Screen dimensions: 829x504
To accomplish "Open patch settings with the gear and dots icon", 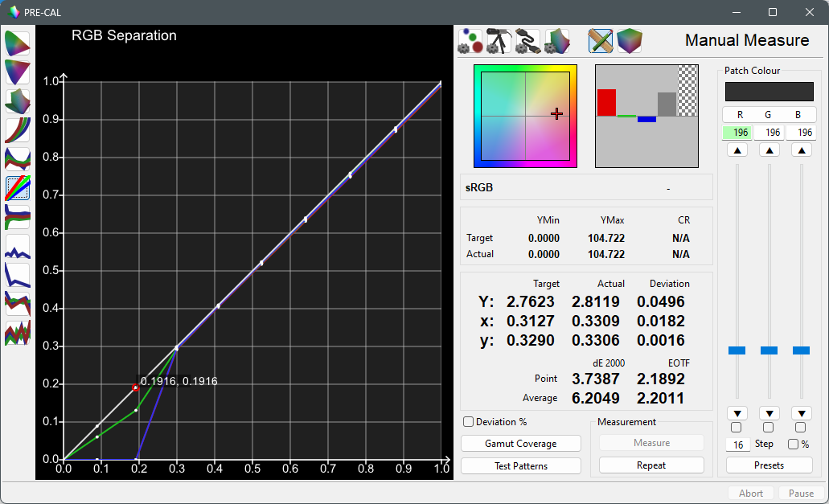I will pos(470,41).
